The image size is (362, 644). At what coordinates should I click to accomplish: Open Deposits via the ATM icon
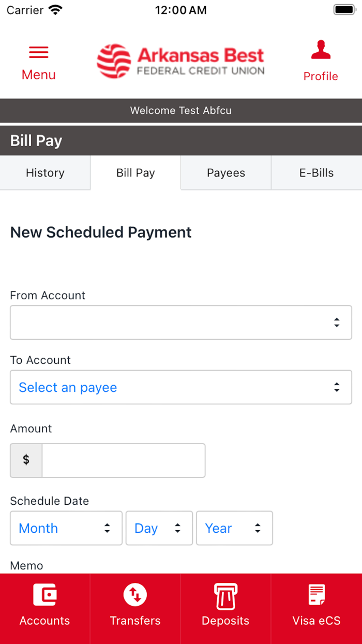pos(225,595)
